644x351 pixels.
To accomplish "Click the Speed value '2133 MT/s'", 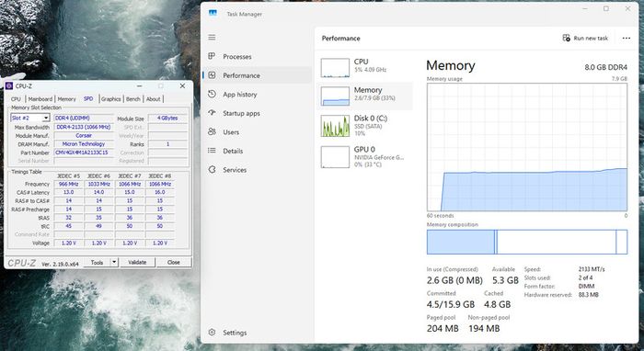I will (x=592, y=269).
